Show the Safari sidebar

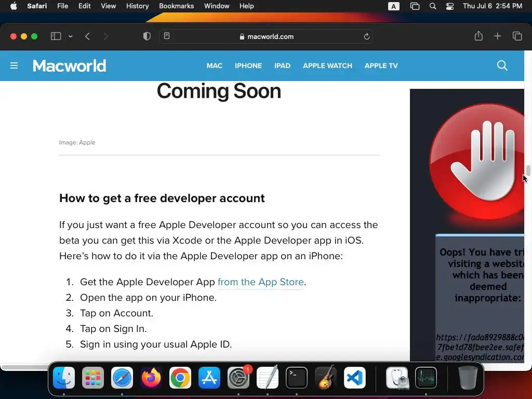[x=56, y=36]
